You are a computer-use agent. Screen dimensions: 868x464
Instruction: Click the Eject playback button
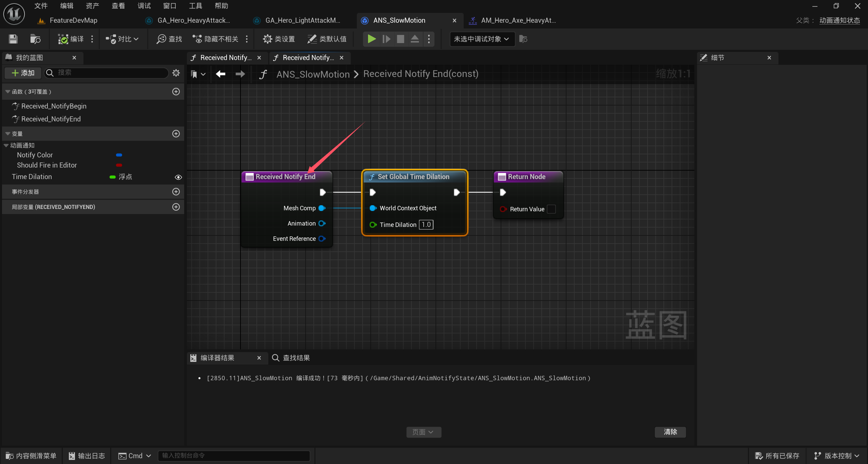coord(414,39)
